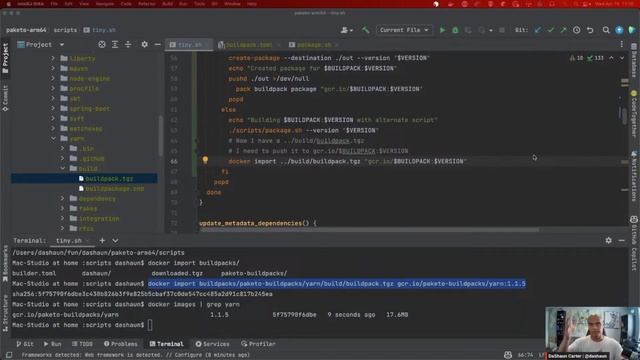This screenshot has width=640, height=360.
Task: Click the Select Opened File target icon
Action: coord(102,44)
